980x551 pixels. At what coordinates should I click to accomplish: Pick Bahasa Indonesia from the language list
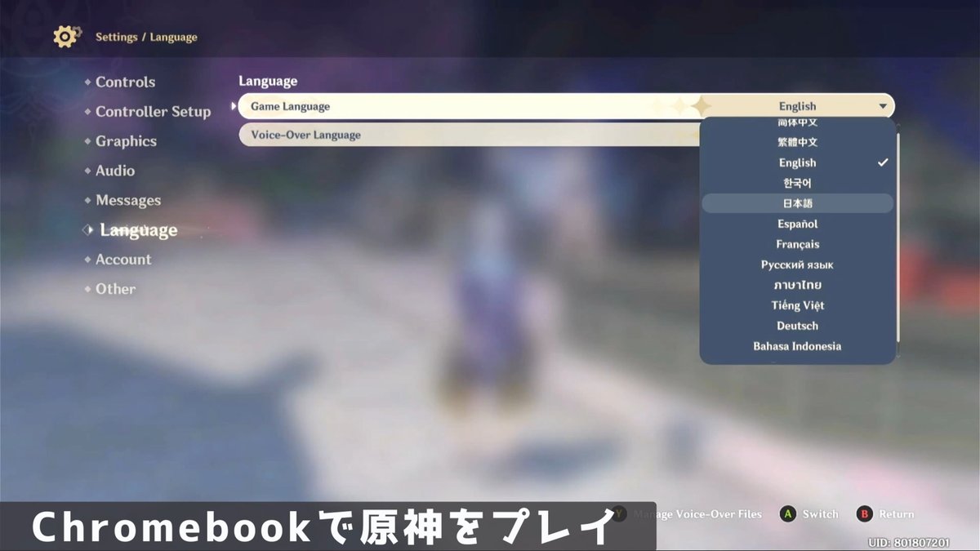coord(797,346)
